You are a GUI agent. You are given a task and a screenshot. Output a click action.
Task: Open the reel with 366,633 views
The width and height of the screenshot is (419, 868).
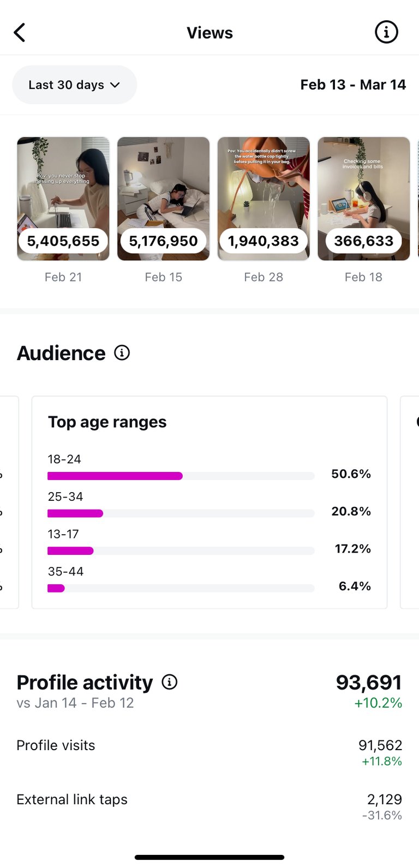point(364,199)
